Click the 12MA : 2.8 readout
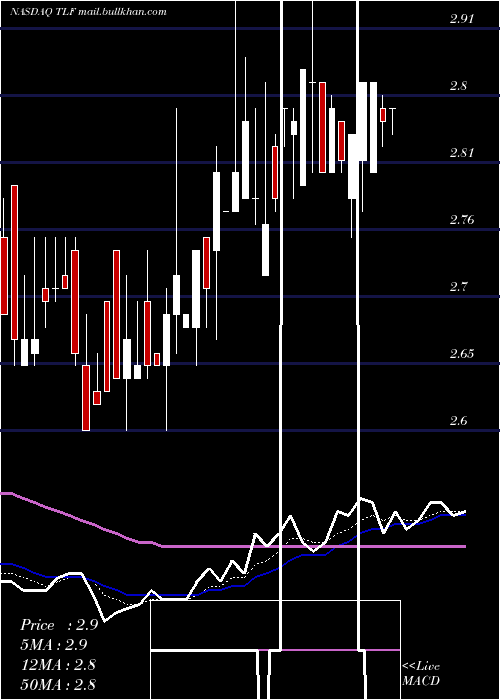The height and width of the screenshot is (700, 500). [58, 664]
